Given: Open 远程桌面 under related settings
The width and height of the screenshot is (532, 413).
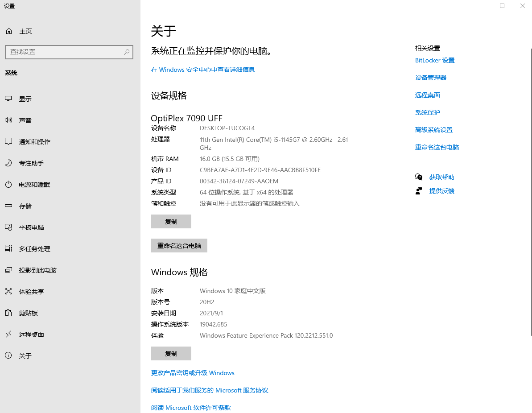Looking at the screenshot, I should pos(428,95).
